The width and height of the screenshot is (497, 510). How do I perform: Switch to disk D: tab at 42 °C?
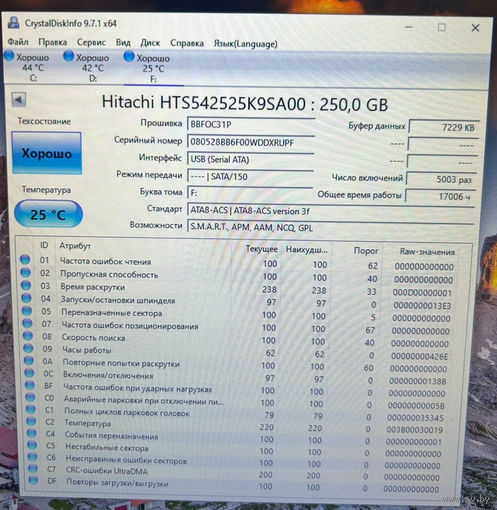[88, 67]
